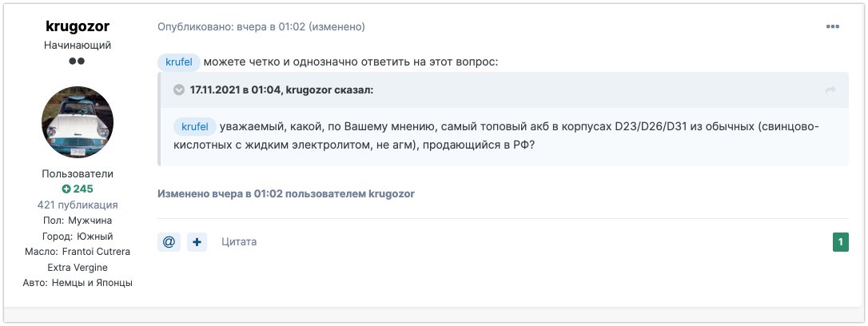Click the plus multiquote button
This screenshot has width=868, height=326.
click(x=197, y=242)
